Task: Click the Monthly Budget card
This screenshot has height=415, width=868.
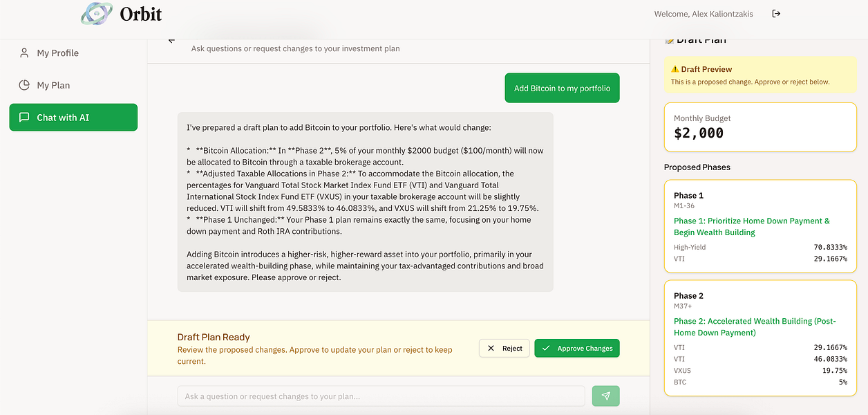Action: 760,127
